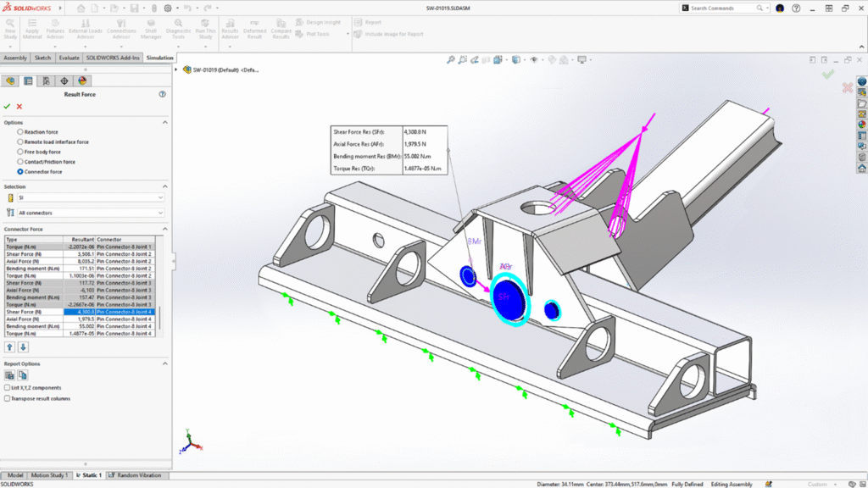Image resolution: width=868 pixels, height=488 pixels.
Task: Select the Free body force option
Action: coord(20,152)
